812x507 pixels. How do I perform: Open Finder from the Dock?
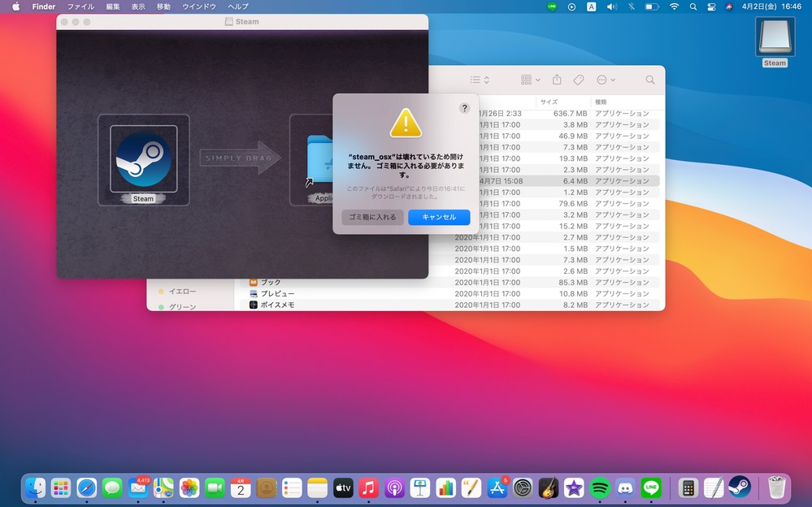[x=35, y=487]
